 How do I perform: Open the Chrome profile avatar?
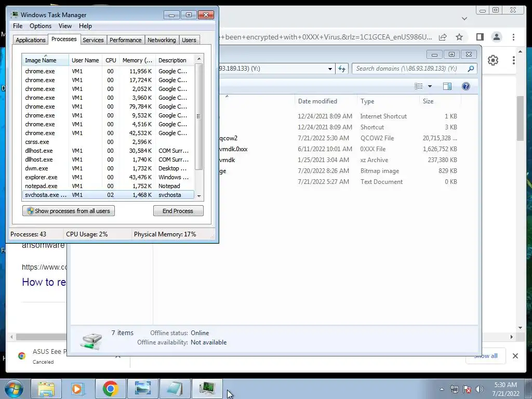(x=496, y=37)
